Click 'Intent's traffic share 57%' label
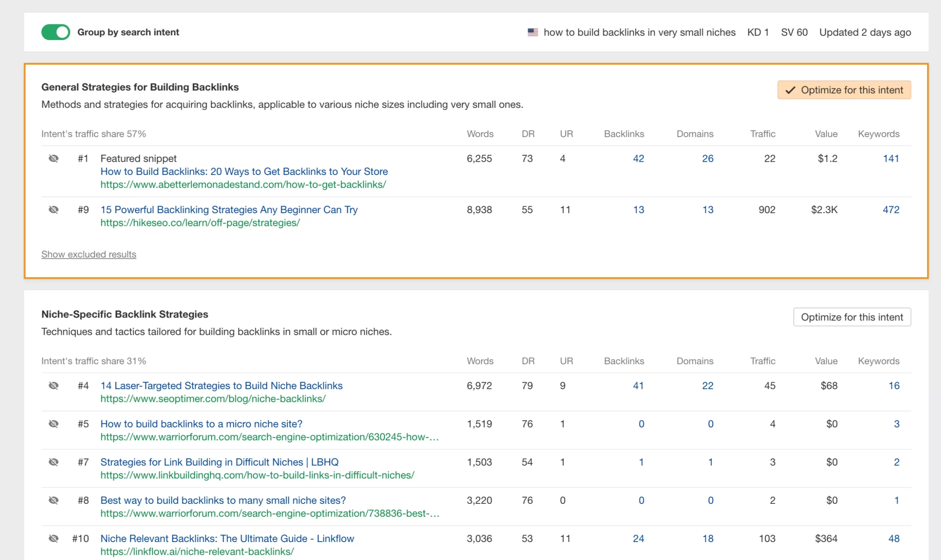 [x=94, y=134]
